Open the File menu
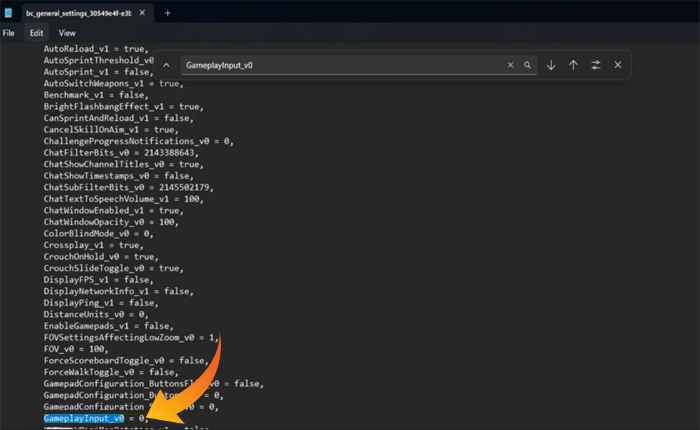700x430 pixels. [9, 33]
